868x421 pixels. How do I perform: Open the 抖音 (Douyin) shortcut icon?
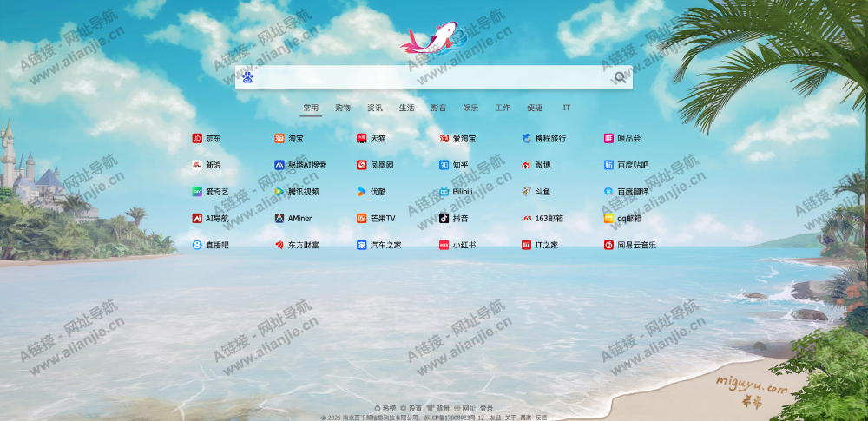pyautogui.click(x=444, y=219)
